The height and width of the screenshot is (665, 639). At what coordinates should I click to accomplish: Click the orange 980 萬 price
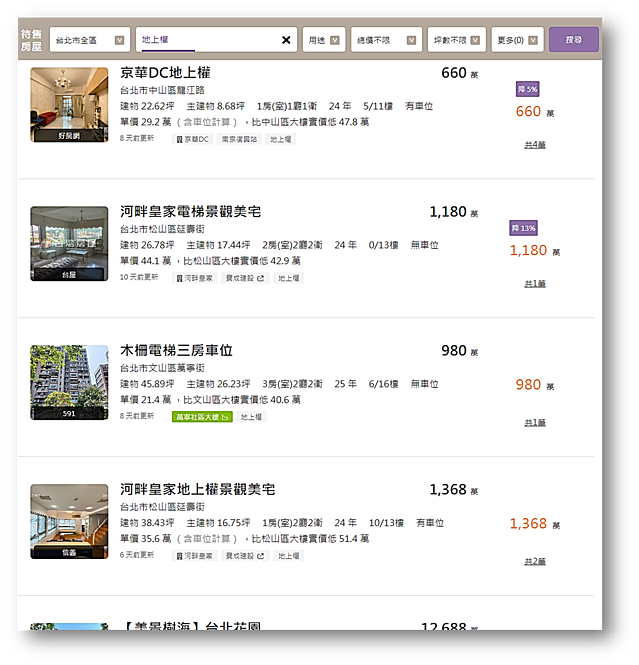pos(535,385)
